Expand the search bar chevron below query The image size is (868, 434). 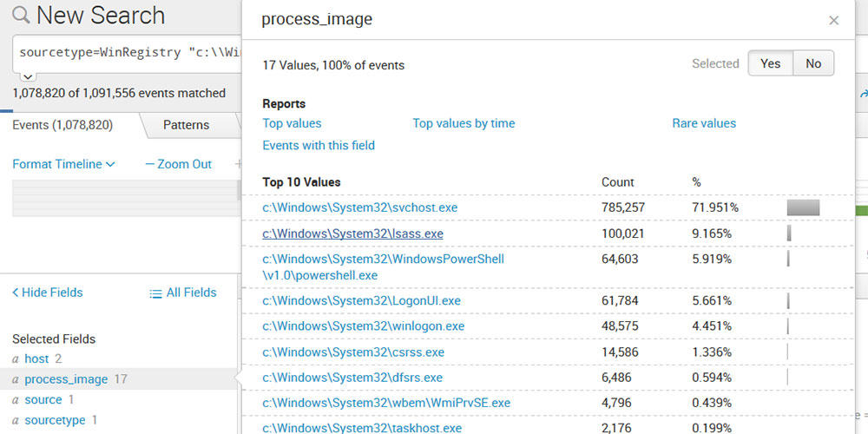pos(29,76)
